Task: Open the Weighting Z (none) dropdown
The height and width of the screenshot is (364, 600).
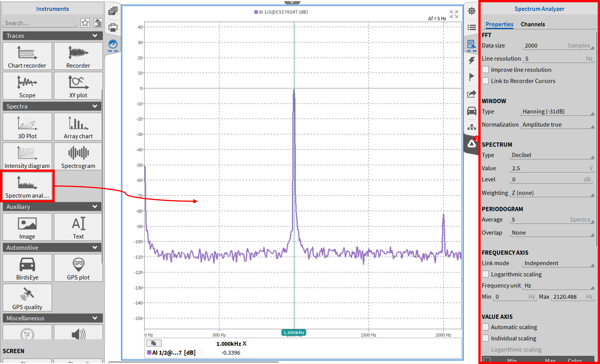Action: pos(552,193)
